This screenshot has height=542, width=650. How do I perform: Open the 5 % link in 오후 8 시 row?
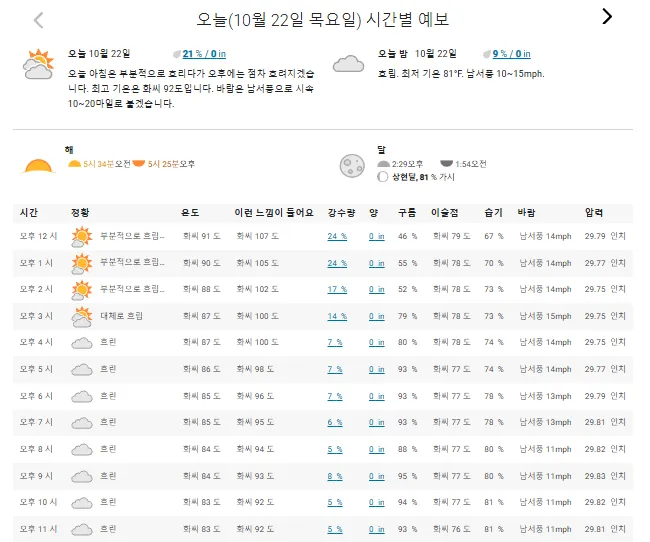(335, 449)
